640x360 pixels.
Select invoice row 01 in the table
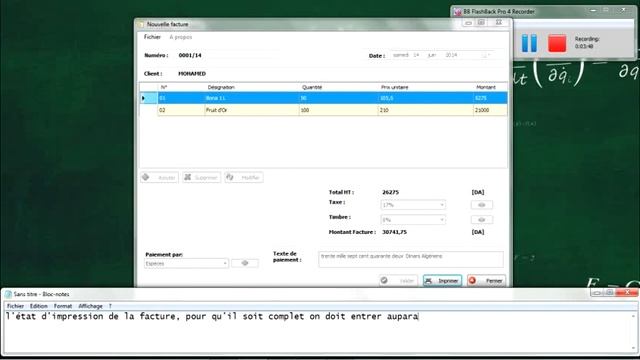point(324,98)
